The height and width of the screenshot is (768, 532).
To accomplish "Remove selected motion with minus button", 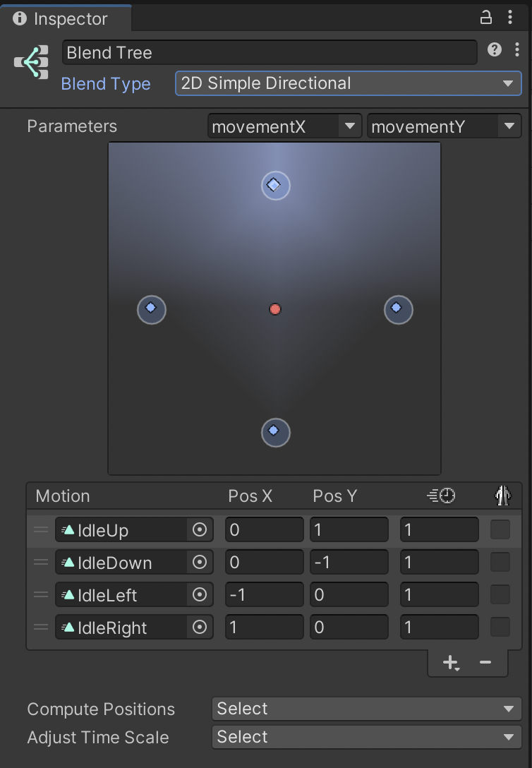I will tap(485, 662).
